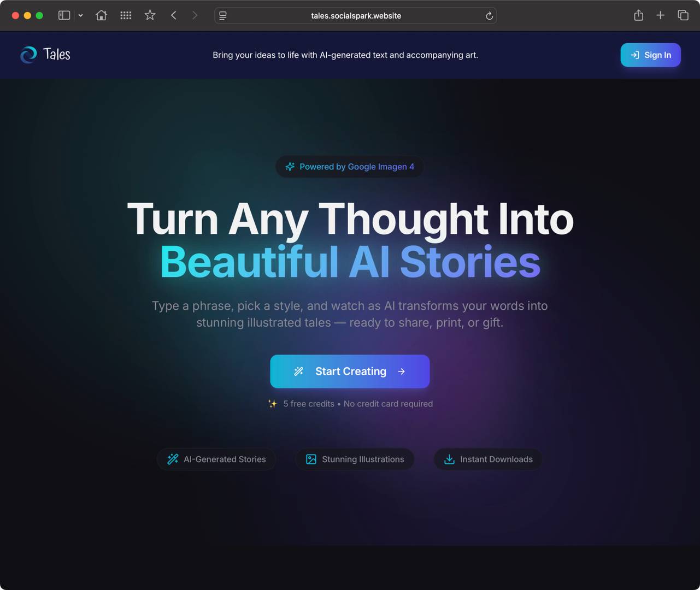This screenshot has height=590, width=700.
Task: Click the address bar showing tales.socialspark.website
Action: pyautogui.click(x=355, y=15)
